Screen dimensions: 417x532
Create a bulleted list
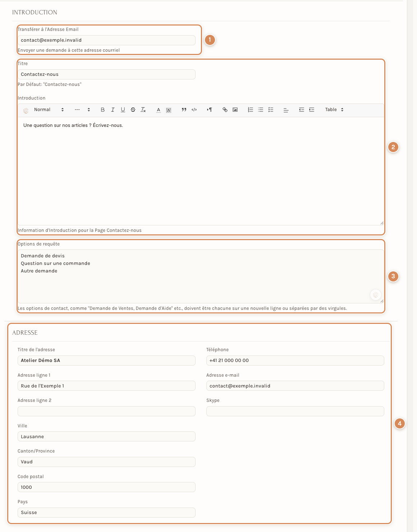pos(261,110)
